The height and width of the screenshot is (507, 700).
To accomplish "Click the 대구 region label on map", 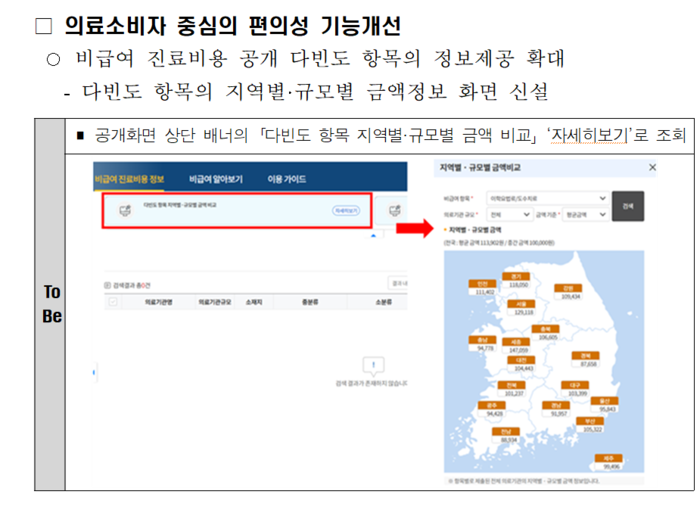I will (575, 385).
